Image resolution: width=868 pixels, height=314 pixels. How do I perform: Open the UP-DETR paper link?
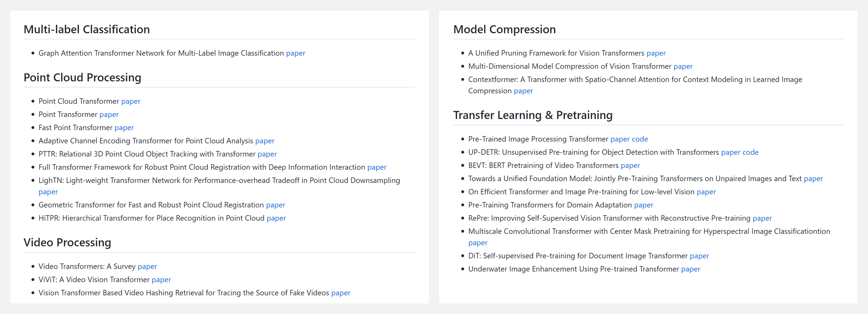(731, 152)
